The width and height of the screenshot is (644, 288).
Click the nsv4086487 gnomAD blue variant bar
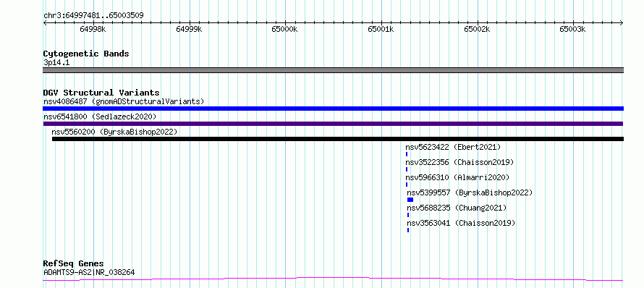(x=333, y=109)
